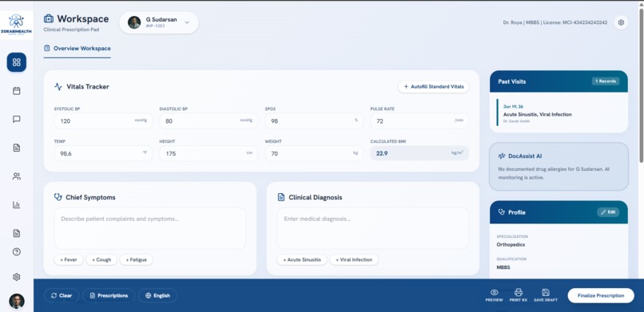Click the upper document icon in sidebar

pos(17,148)
